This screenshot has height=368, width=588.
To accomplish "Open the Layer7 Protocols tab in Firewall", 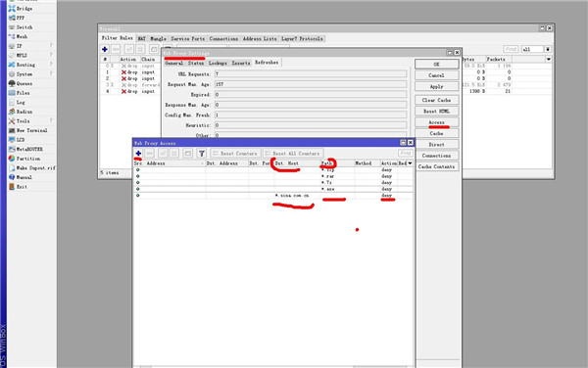I will (302, 38).
